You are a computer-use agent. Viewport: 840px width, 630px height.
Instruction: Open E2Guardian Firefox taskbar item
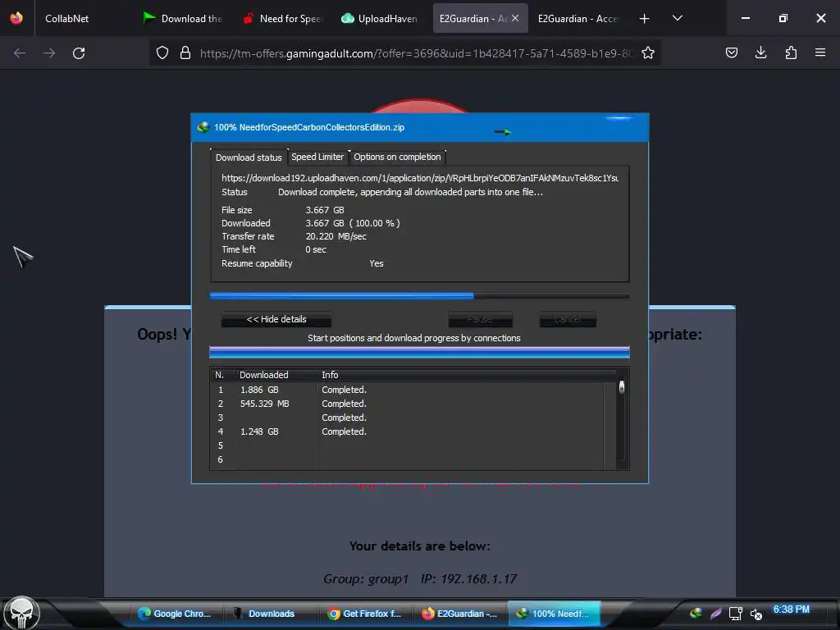(x=459, y=614)
